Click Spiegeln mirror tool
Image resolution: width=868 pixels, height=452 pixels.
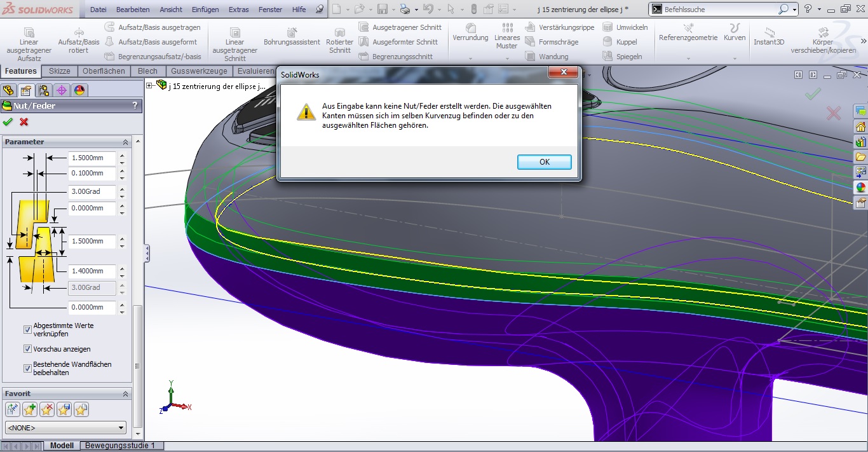(622, 57)
